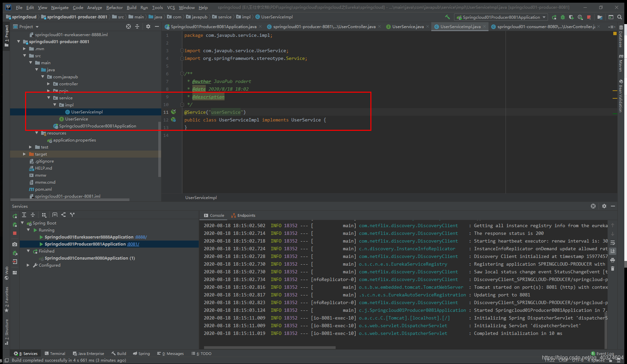
Task: Open Project panel gear settings
Action: click(x=148, y=26)
